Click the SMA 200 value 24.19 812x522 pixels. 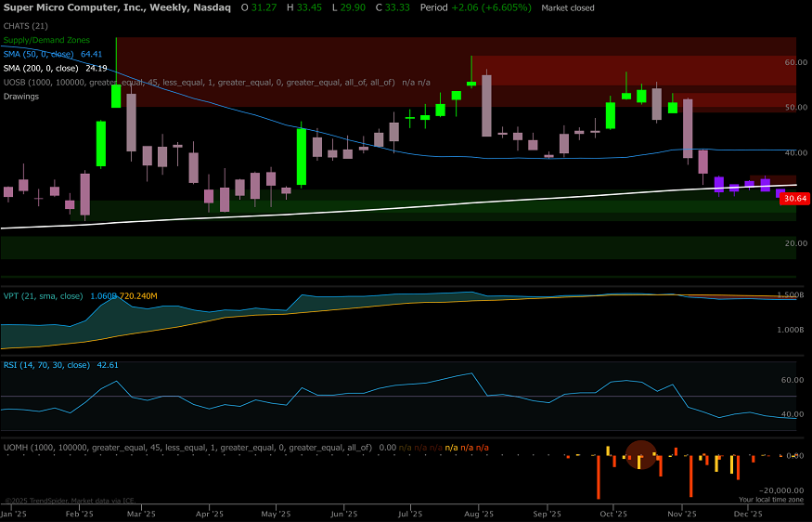coord(97,68)
